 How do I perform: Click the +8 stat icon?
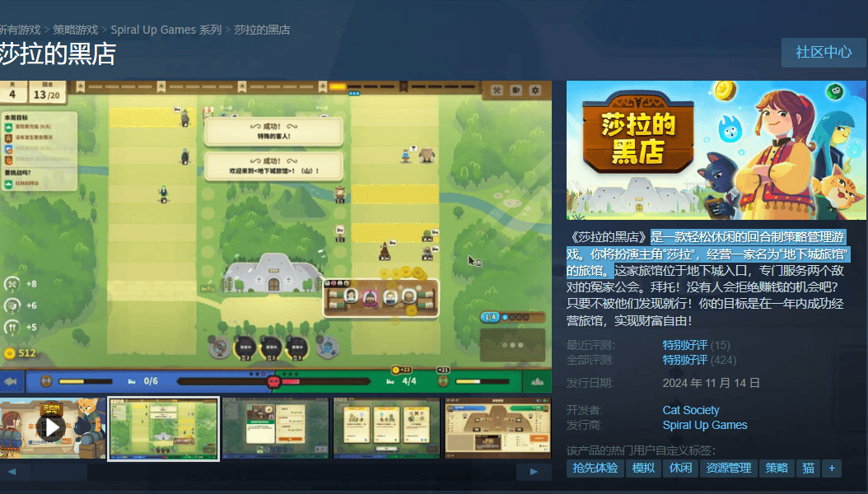pyautogui.click(x=12, y=284)
